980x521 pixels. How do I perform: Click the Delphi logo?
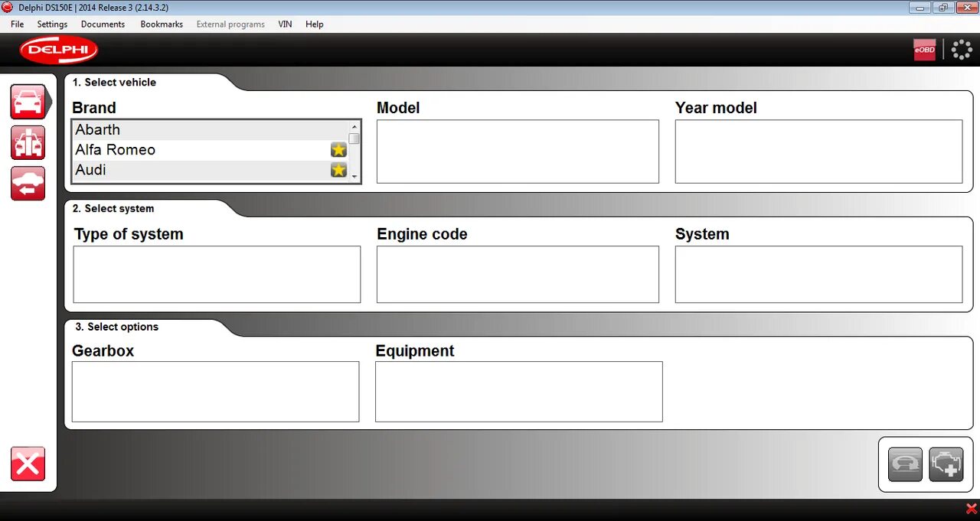59,50
